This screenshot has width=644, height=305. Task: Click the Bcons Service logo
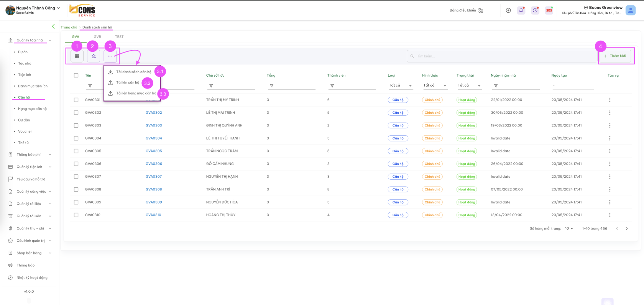coord(82,10)
